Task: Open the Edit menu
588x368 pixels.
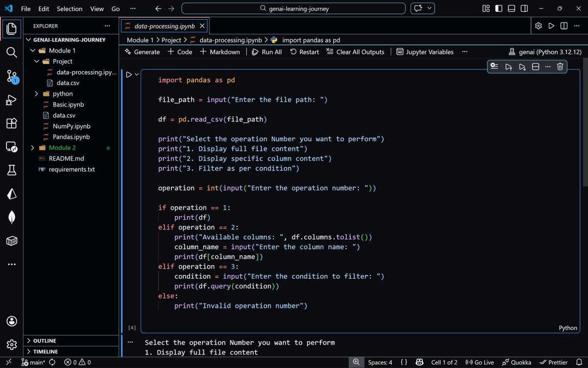Action: 44,9
